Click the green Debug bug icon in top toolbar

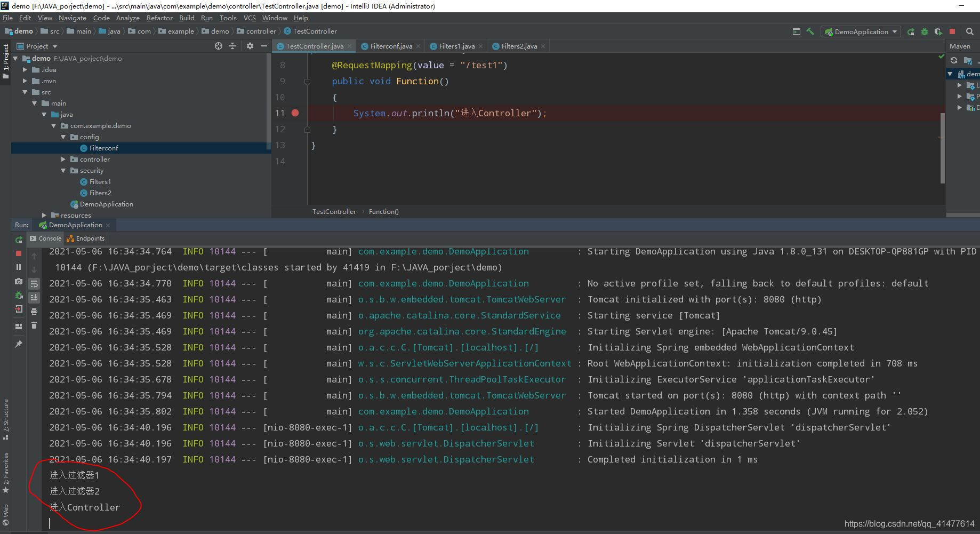point(925,31)
